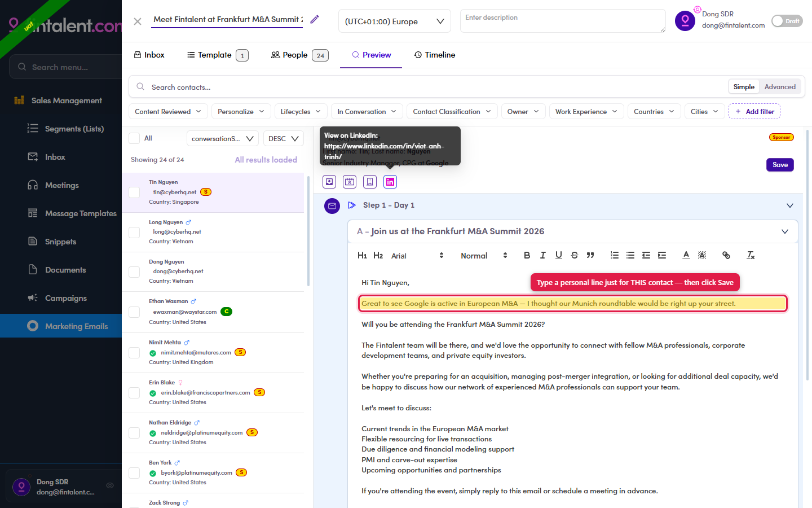Toggle bold formatting in the editor
This screenshot has height=508, width=812.
point(527,255)
